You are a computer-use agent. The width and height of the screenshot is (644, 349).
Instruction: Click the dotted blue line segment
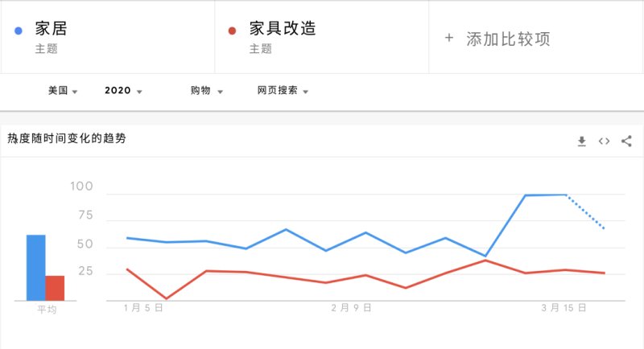point(586,212)
